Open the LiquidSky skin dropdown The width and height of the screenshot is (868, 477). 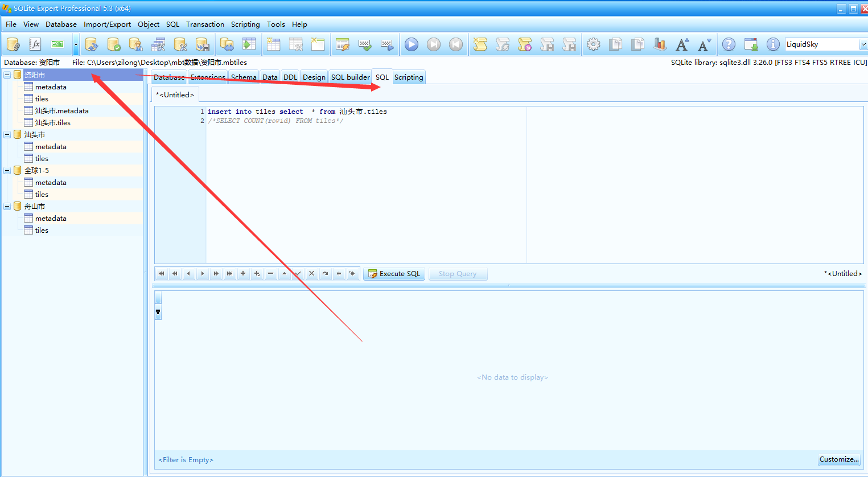tap(863, 44)
